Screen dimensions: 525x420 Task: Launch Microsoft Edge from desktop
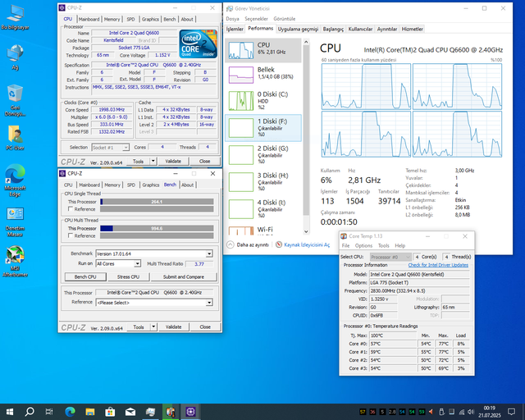[x=15, y=180]
